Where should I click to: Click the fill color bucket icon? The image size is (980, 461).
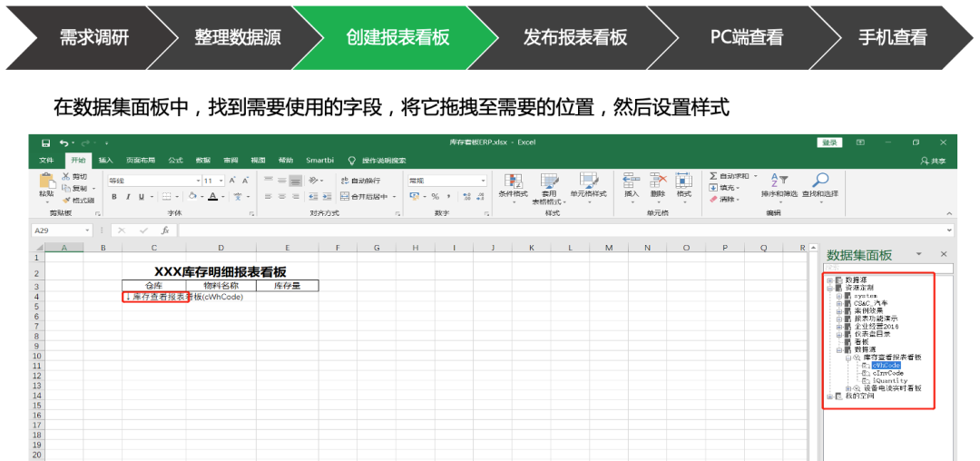click(193, 196)
